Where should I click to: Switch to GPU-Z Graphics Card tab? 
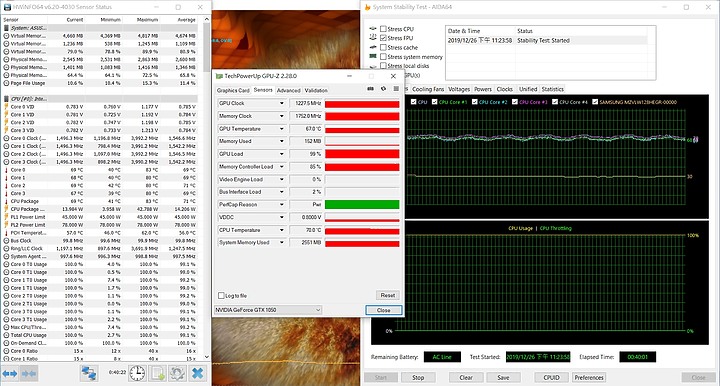233,90
